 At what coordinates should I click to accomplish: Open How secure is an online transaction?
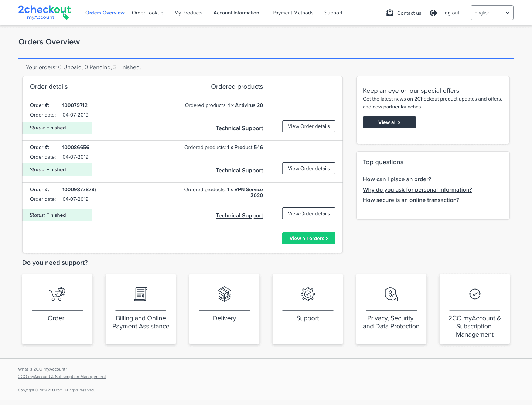pyautogui.click(x=411, y=200)
